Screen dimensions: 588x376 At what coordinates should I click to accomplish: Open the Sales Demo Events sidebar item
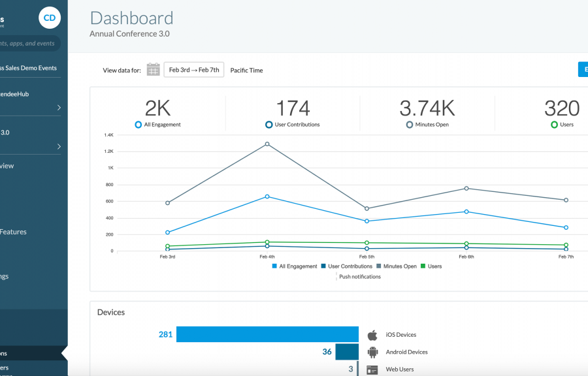[29, 68]
